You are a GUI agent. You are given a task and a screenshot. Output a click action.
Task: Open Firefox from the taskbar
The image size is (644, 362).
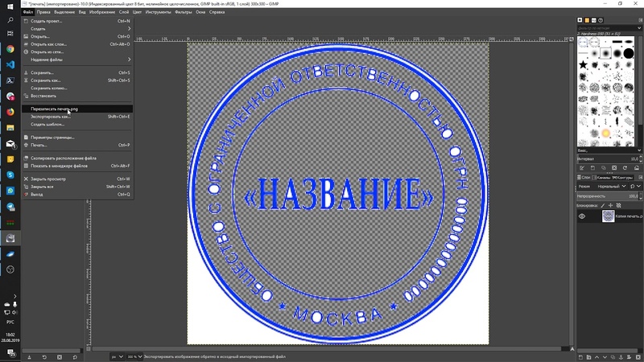click(x=10, y=112)
